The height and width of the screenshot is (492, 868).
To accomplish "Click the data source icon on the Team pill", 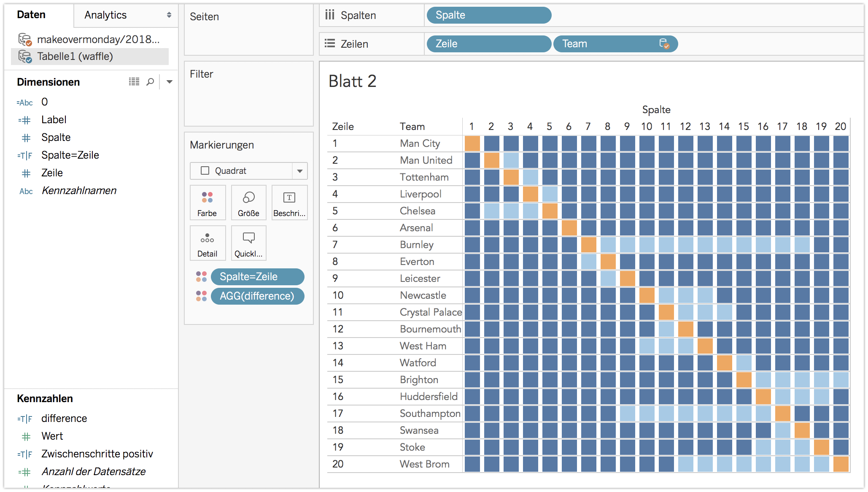I will pos(664,44).
